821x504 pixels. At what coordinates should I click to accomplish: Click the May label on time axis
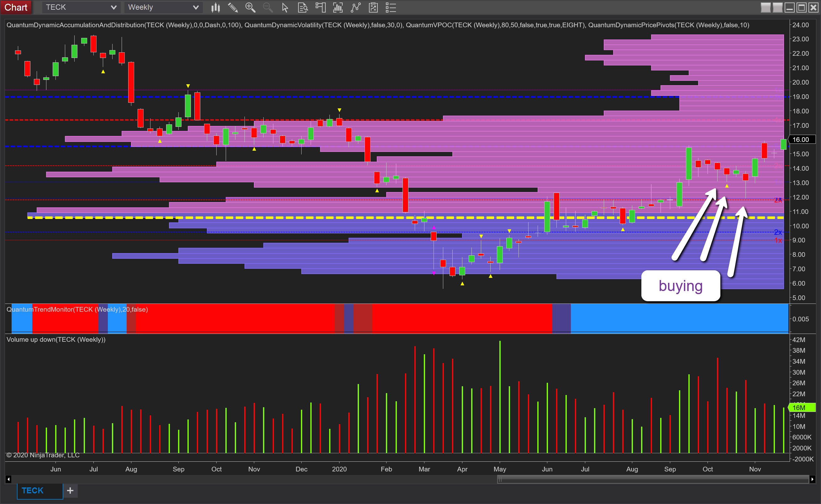[x=500, y=469]
